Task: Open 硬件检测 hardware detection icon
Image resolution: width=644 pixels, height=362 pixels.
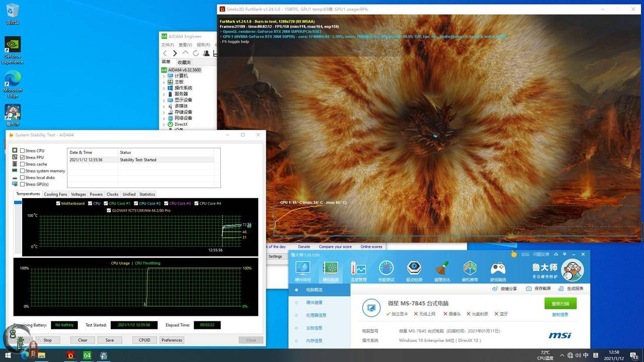Action: [331, 271]
